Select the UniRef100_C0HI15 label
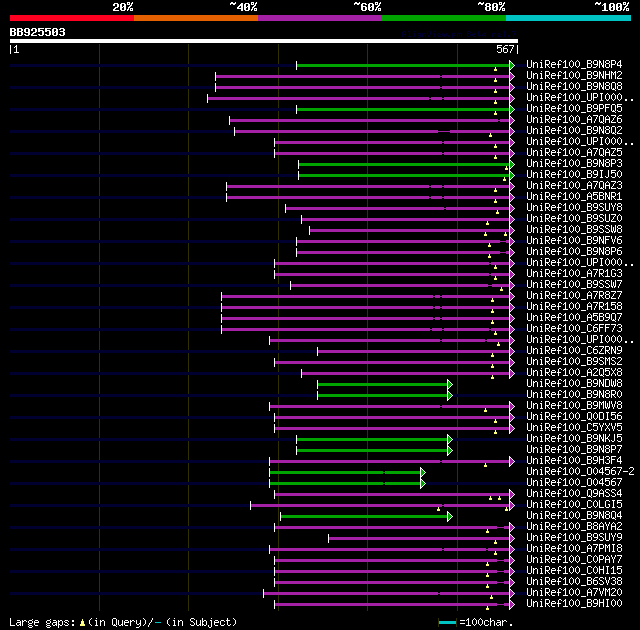Screen dimensions: 640x630 tap(574, 571)
